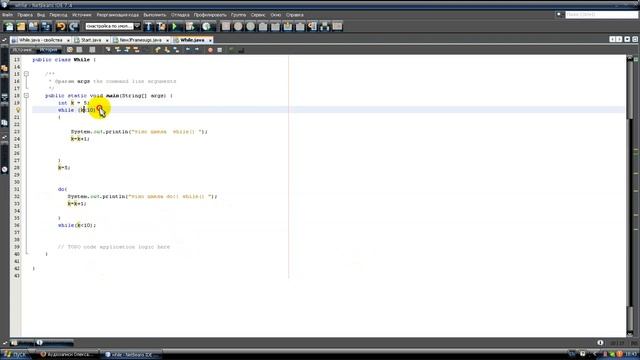
Task: Click the Save All toolbar icon
Action: 46,27
